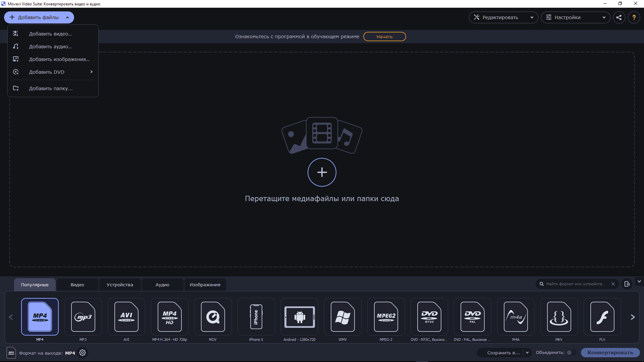This screenshot has height=362, width=644.
Task: Open the Устройства tab
Action: [x=120, y=285]
